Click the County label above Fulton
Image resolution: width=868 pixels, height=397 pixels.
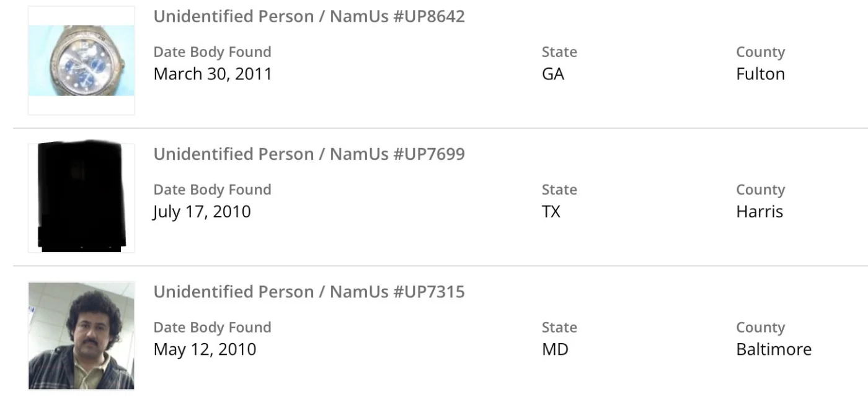(x=760, y=52)
